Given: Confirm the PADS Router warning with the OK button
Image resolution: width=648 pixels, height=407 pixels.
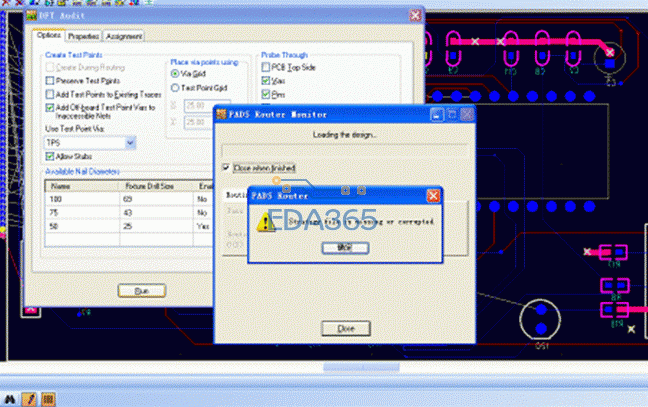Looking at the screenshot, I should (x=345, y=248).
